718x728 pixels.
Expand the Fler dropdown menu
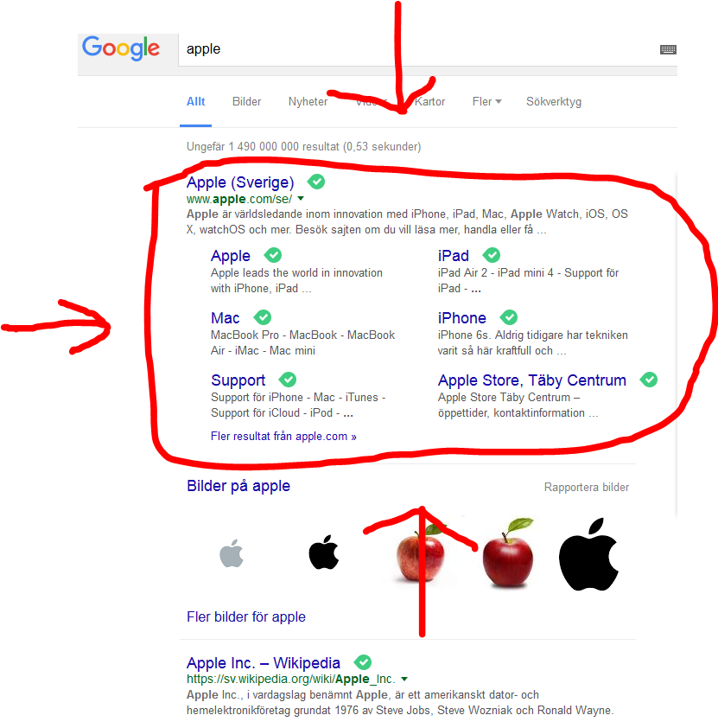[x=487, y=102]
